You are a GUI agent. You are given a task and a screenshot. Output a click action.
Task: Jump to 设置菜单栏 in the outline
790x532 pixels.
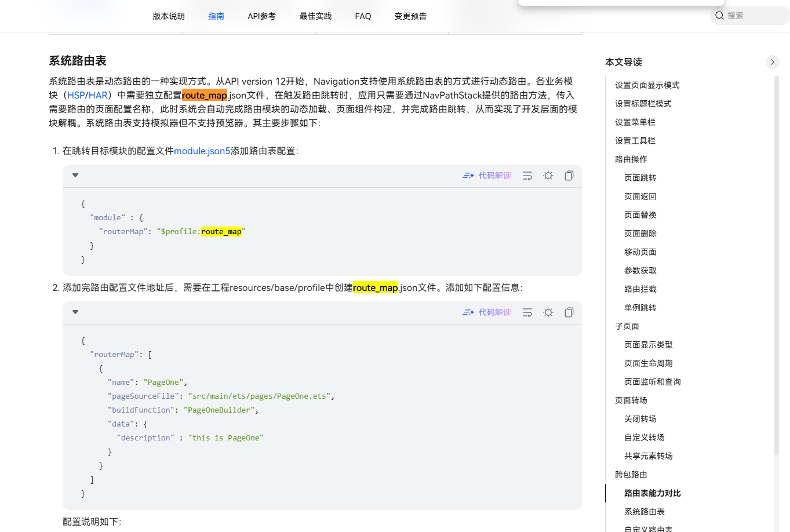pos(635,122)
